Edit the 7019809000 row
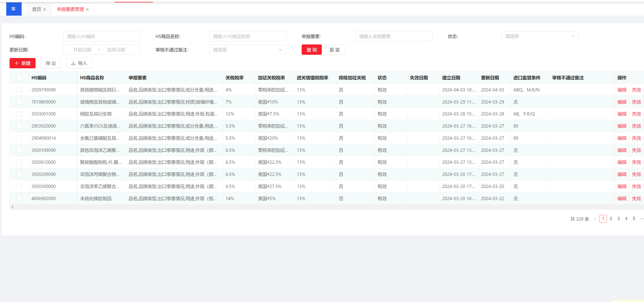The width and height of the screenshot is (644, 302). click(622, 102)
